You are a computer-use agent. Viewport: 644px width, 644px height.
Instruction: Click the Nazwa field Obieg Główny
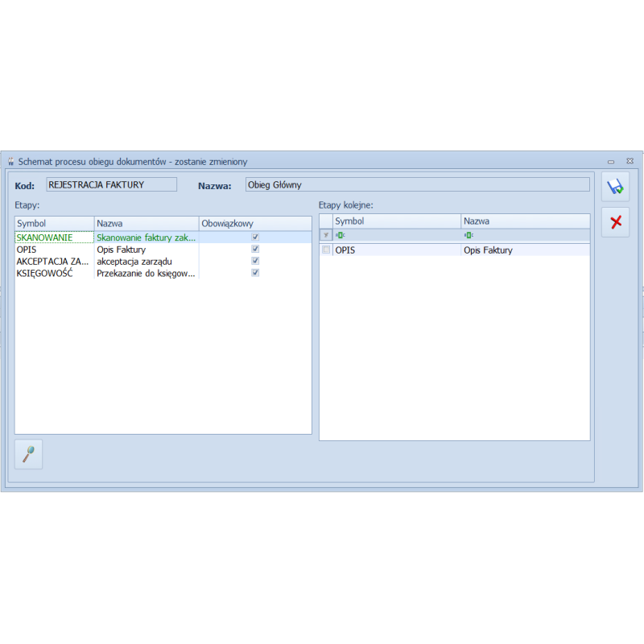417,184
